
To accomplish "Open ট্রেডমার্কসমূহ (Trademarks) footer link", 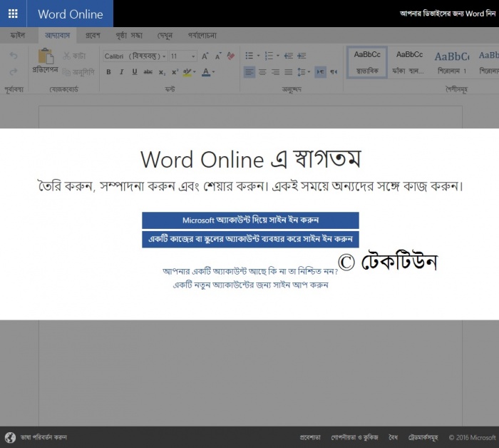I will point(423,437).
